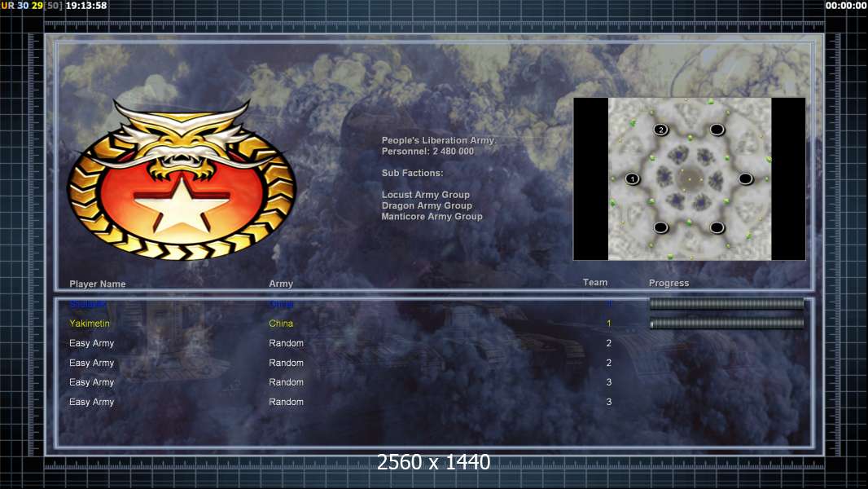Screen dimensions: 868x489
Task: Select Locust Army Group sub faction
Action: click(425, 195)
